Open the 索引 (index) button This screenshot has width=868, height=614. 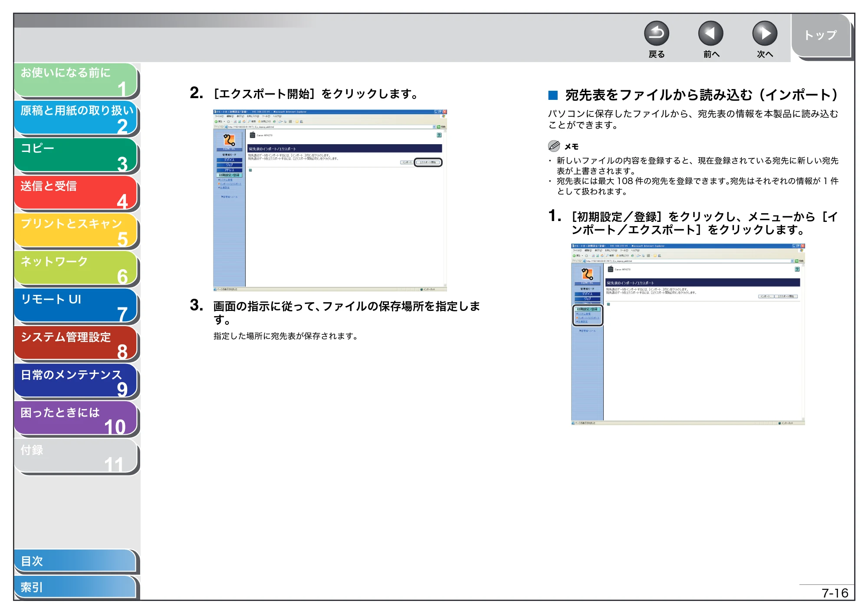point(76,588)
